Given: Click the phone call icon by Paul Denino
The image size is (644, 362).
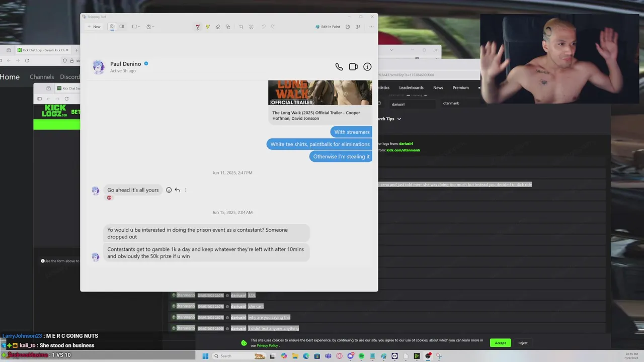Looking at the screenshot, I should (x=339, y=67).
